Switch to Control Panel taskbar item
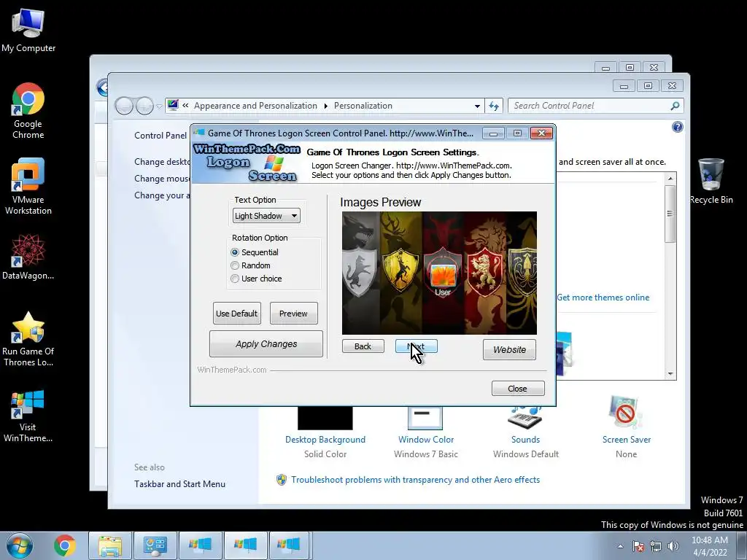This screenshot has width=747, height=560. click(x=155, y=545)
